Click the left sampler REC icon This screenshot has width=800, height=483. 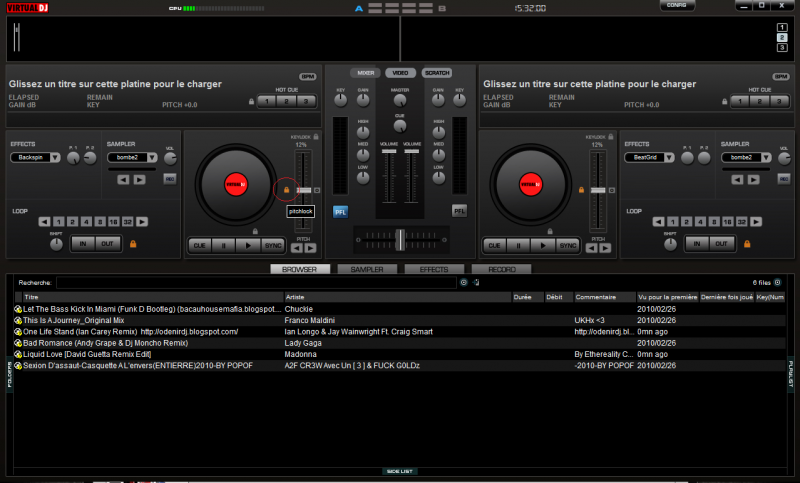coord(169,179)
